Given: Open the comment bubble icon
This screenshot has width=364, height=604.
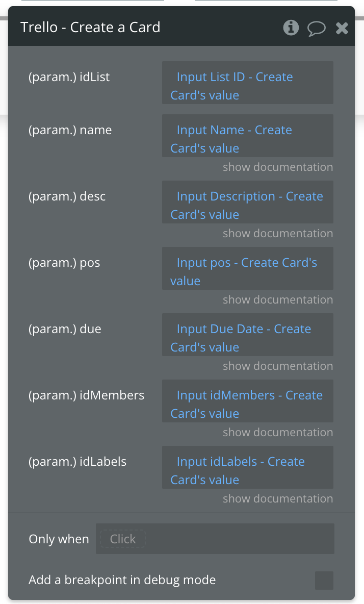Looking at the screenshot, I should (316, 29).
